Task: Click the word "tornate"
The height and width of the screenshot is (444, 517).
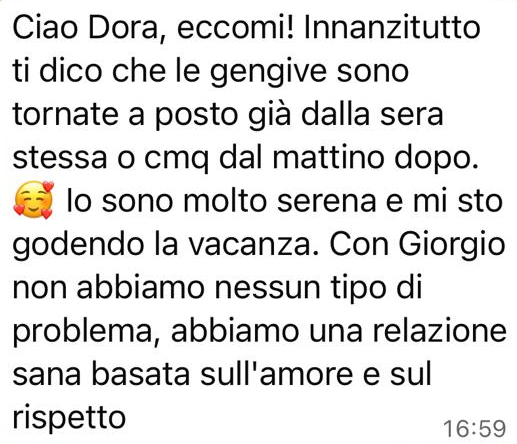Action: (66, 115)
